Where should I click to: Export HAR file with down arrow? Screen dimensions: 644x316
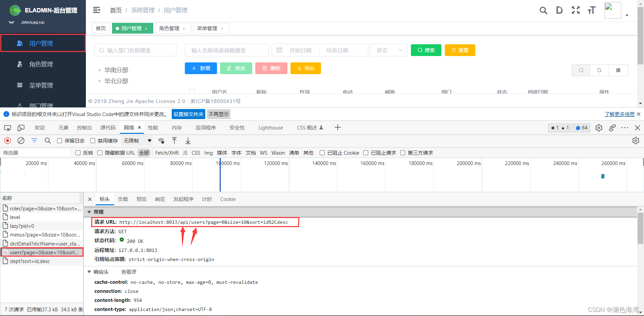tap(188, 141)
